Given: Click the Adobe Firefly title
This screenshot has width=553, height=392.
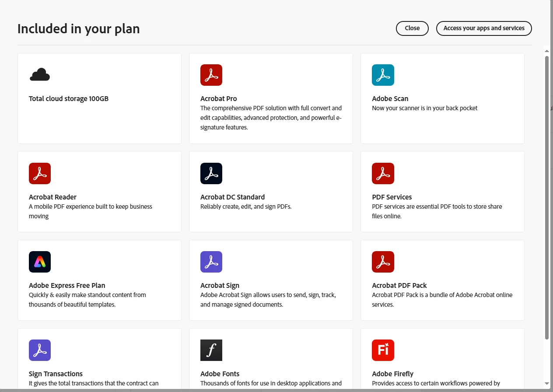Looking at the screenshot, I should click(392, 374).
